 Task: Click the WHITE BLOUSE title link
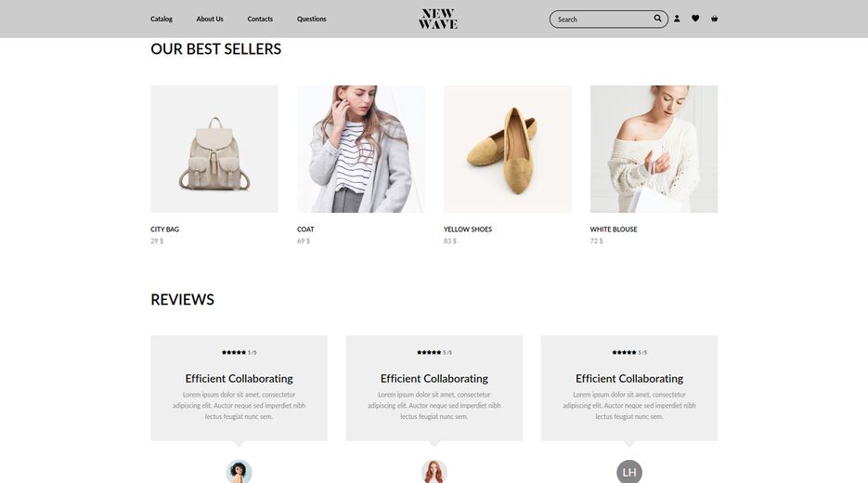tap(614, 229)
